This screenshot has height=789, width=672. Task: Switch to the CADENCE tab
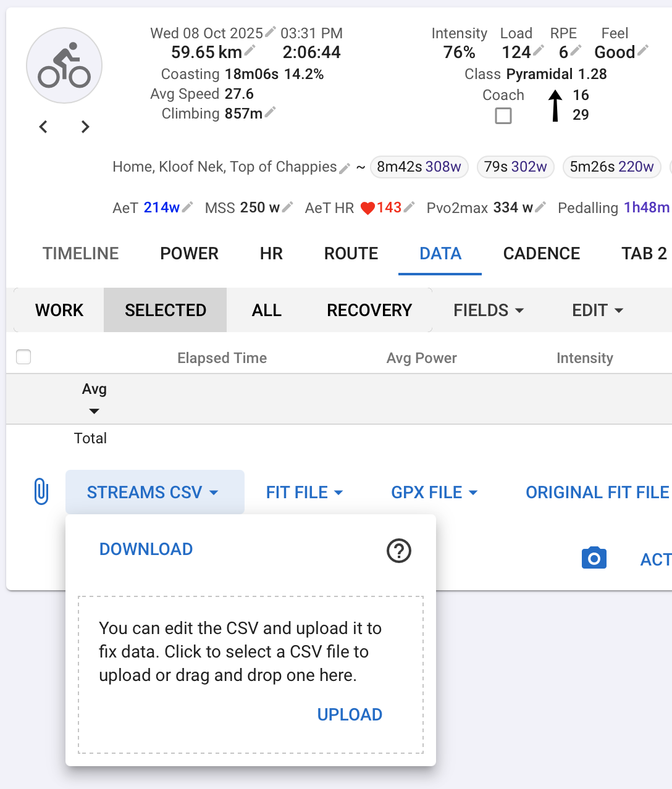[x=541, y=253]
